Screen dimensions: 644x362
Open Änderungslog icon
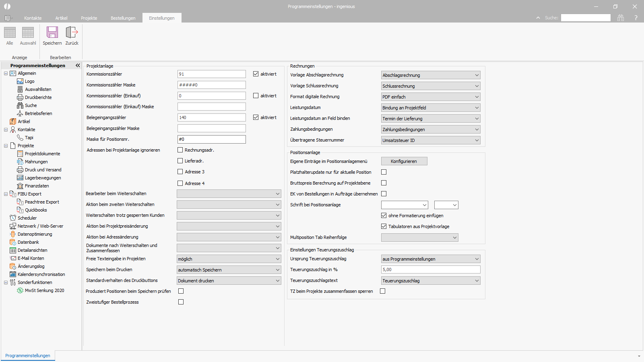coord(13,266)
